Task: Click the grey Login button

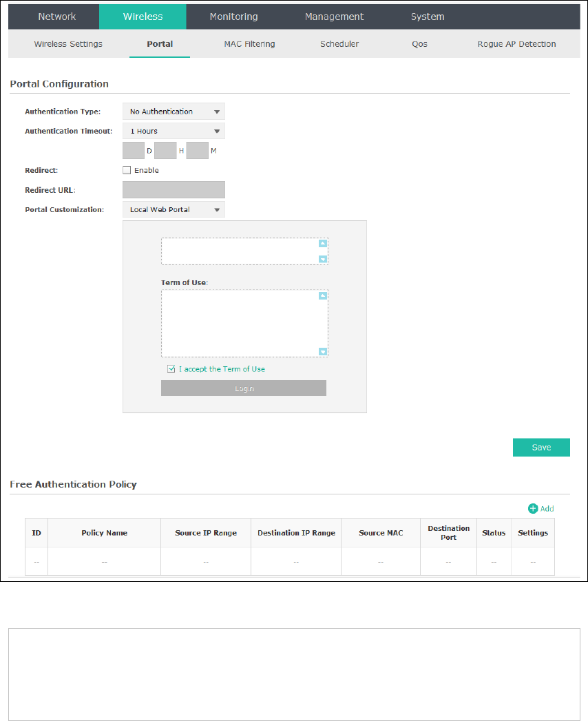Action: (244, 388)
